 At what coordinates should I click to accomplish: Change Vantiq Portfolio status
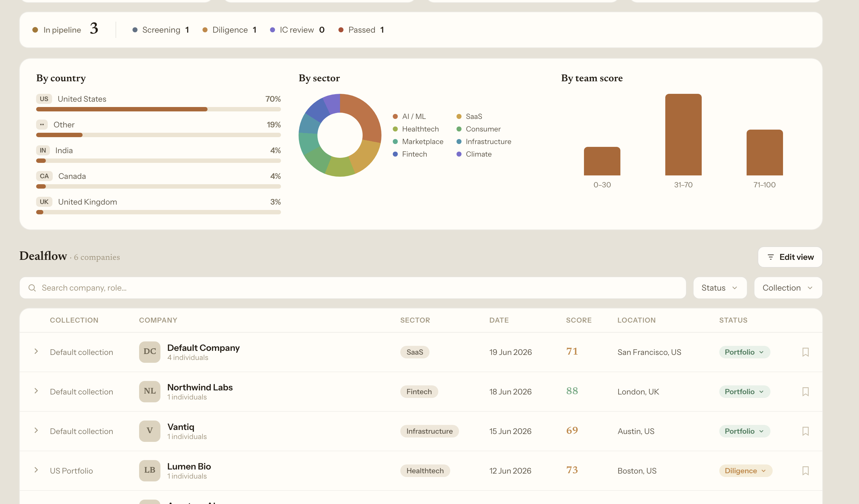pos(744,431)
